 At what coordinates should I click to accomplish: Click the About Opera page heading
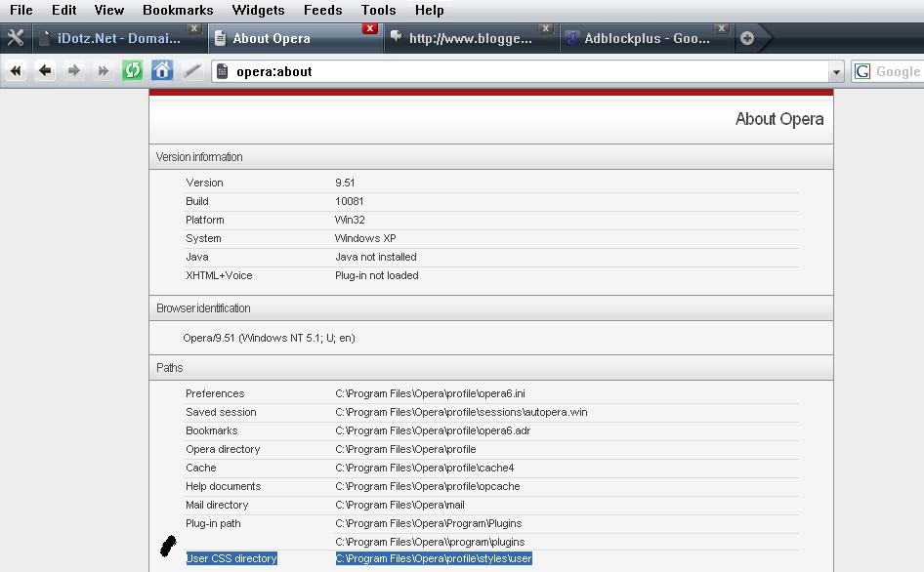779,119
